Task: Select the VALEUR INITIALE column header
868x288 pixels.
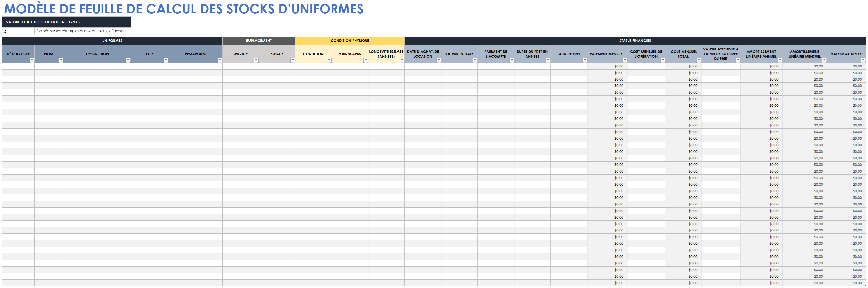Action: coord(459,54)
